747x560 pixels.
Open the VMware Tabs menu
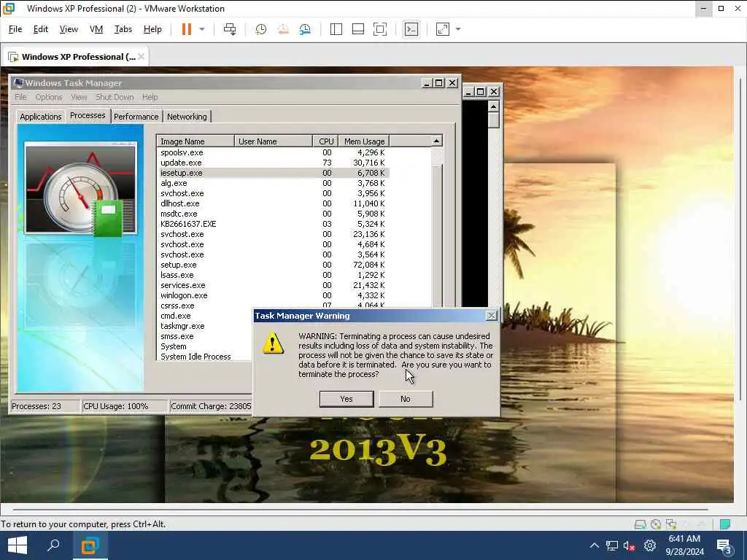click(123, 29)
